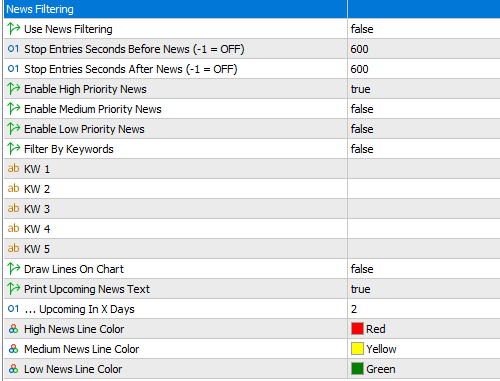Click the boolean icon beside Draw Lines On Chart
This screenshot has height=381, width=500.
click(x=14, y=269)
